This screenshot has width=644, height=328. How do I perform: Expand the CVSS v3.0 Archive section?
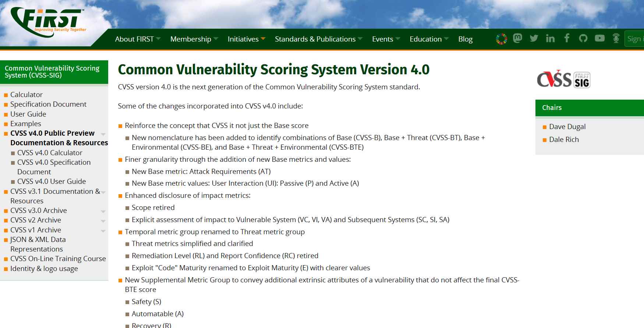(103, 211)
